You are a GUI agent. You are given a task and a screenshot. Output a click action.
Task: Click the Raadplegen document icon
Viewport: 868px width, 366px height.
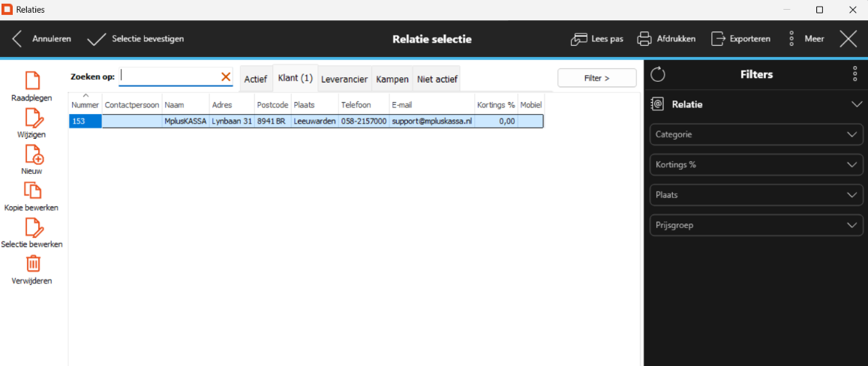pyautogui.click(x=32, y=80)
